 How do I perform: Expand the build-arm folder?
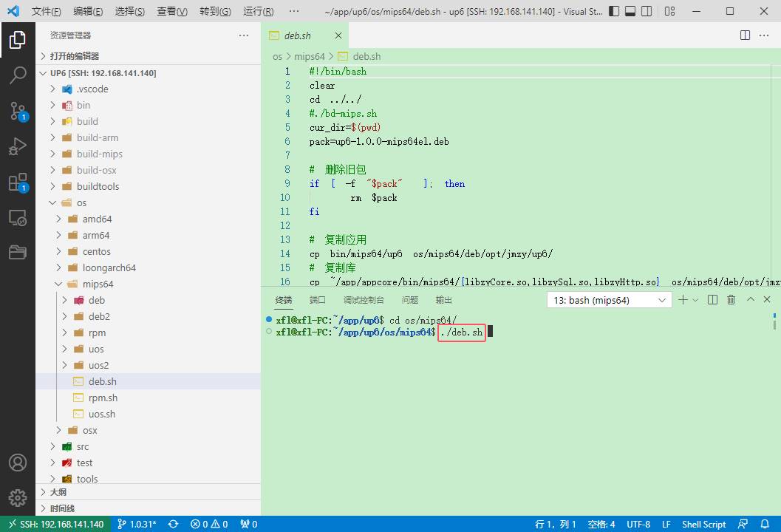(x=98, y=137)
